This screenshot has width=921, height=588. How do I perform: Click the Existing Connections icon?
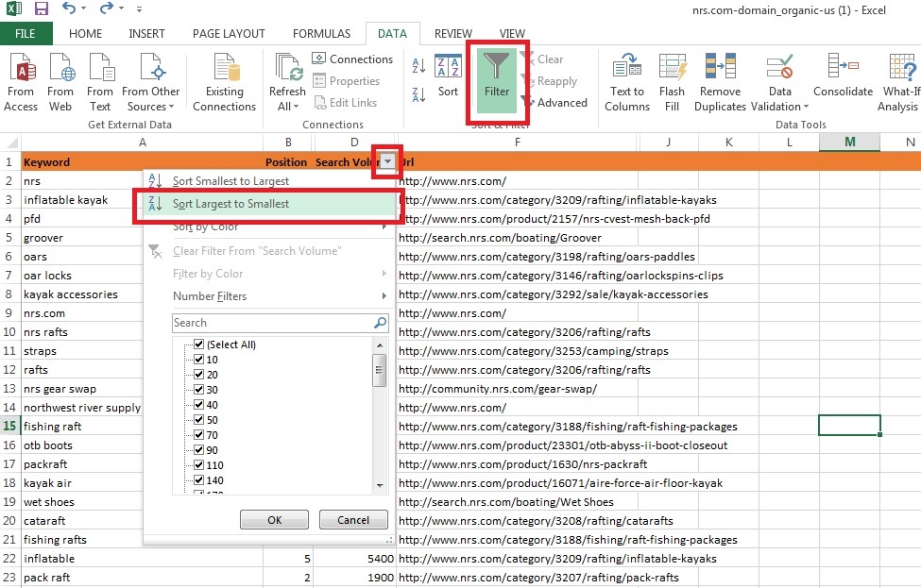(225, 68)
